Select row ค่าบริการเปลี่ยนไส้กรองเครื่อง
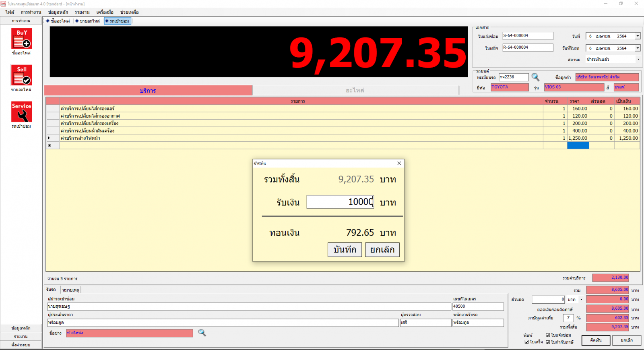 (343, 123)
